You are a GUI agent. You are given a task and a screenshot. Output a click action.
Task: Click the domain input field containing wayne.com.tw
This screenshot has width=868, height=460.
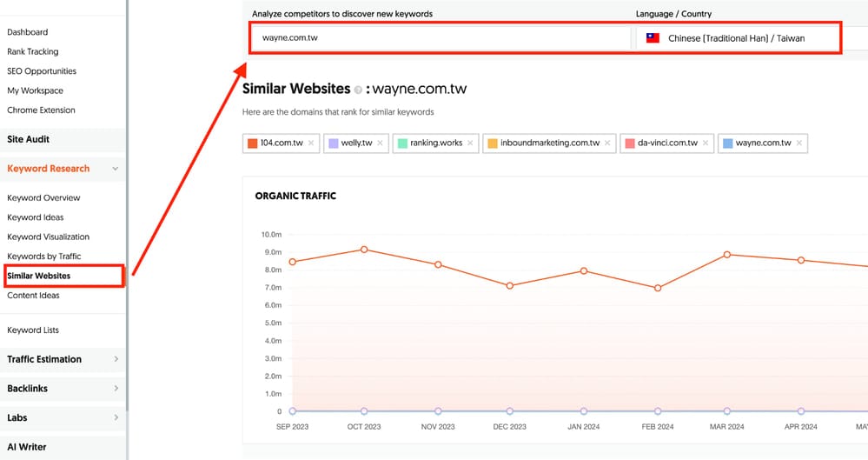(441, 38)
